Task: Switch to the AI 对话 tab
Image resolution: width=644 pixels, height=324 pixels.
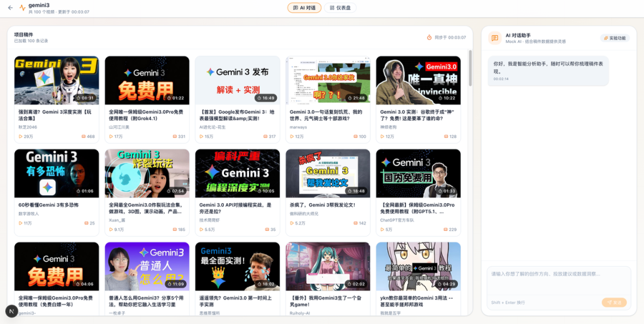Action: click(304, 8)
